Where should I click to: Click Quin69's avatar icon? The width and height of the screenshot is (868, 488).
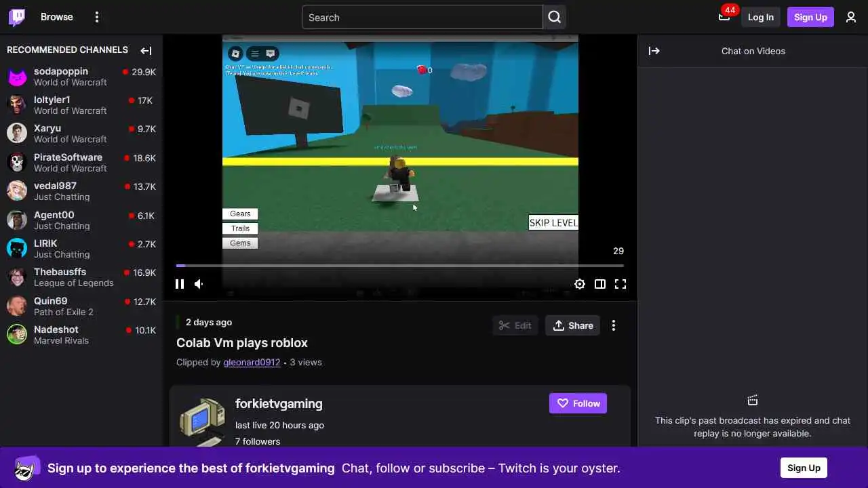click(x=17, y=306)
